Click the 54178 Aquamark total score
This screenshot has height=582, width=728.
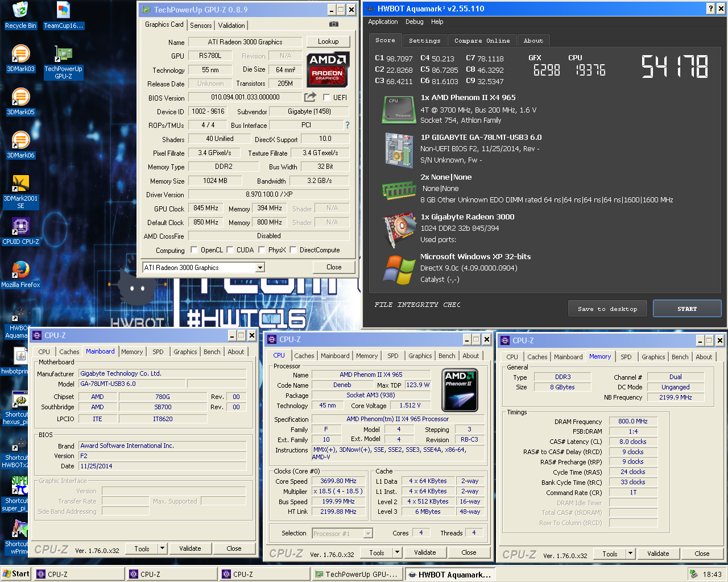675,66
